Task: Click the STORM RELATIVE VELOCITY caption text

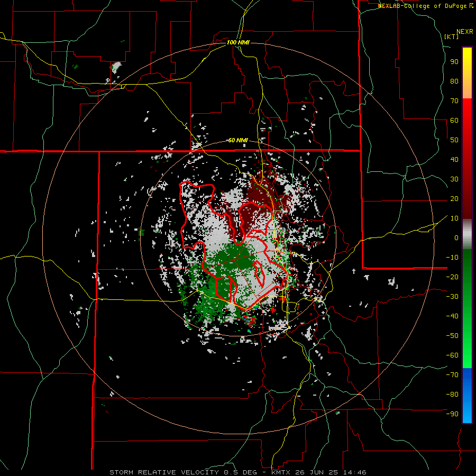Action: pos(164,472)
